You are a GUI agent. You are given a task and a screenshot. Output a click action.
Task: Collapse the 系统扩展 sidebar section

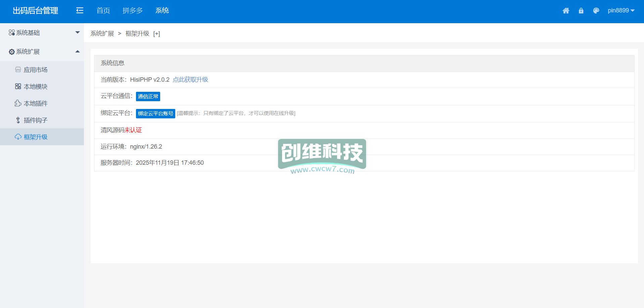tap(42, 51)
